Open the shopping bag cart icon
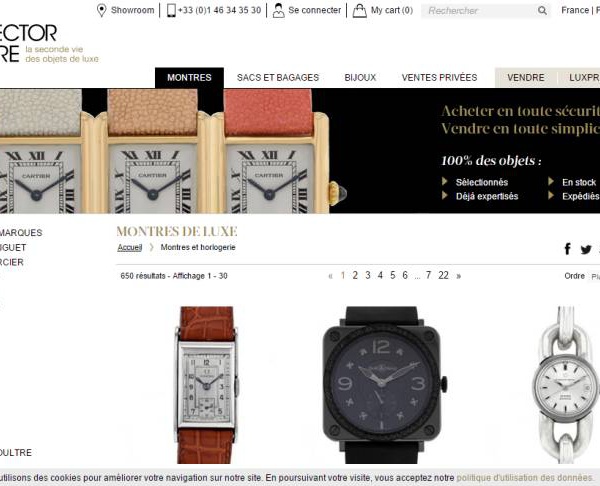This screenshot has height=486, width=600. point(359,10)
